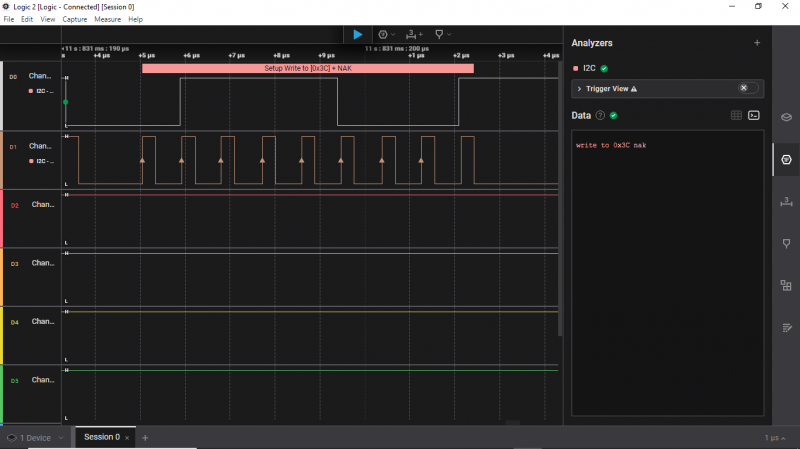Switch data view to table mode
Viewport: 800px width, 449px height.
[x=736, y=115]
